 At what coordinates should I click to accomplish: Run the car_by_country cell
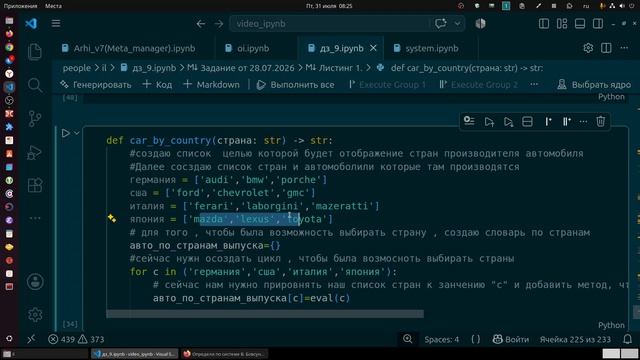click(x=65, y=133)
